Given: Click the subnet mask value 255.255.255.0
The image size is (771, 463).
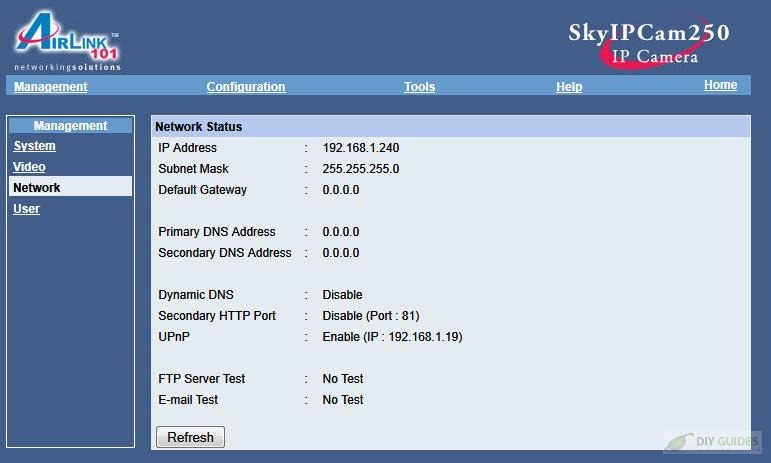Looking at the screenshot, I should (360, 169).
